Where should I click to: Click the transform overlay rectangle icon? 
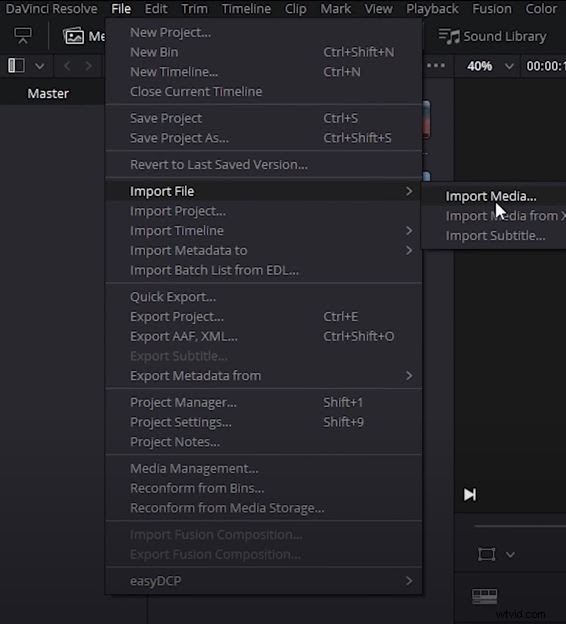tap(486, 554)
